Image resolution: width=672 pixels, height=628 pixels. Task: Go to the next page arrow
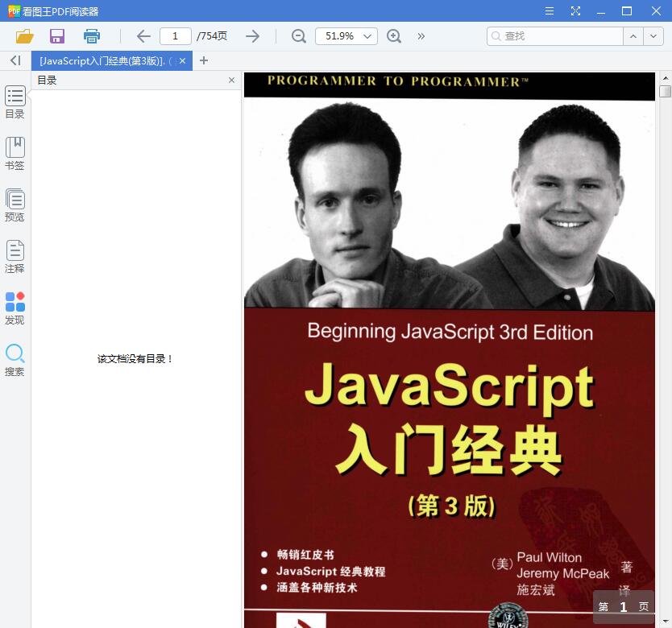pyautogui.click(x=252, y=36)
